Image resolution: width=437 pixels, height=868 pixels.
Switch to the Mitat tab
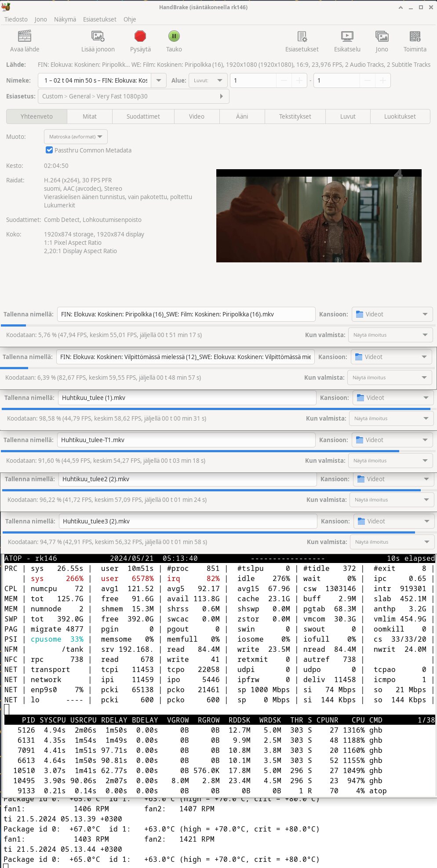click(x=90, y=116)
